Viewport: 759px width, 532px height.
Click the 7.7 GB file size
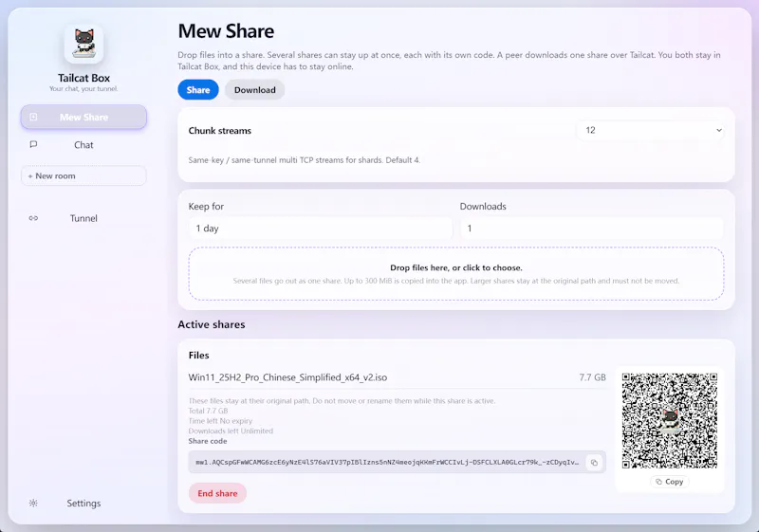click(592, 377)
